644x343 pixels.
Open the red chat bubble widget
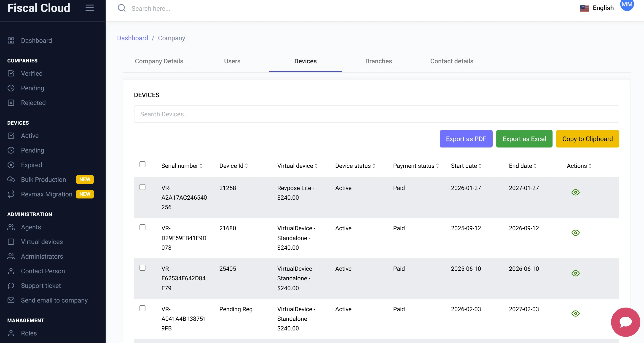(625, 322)
